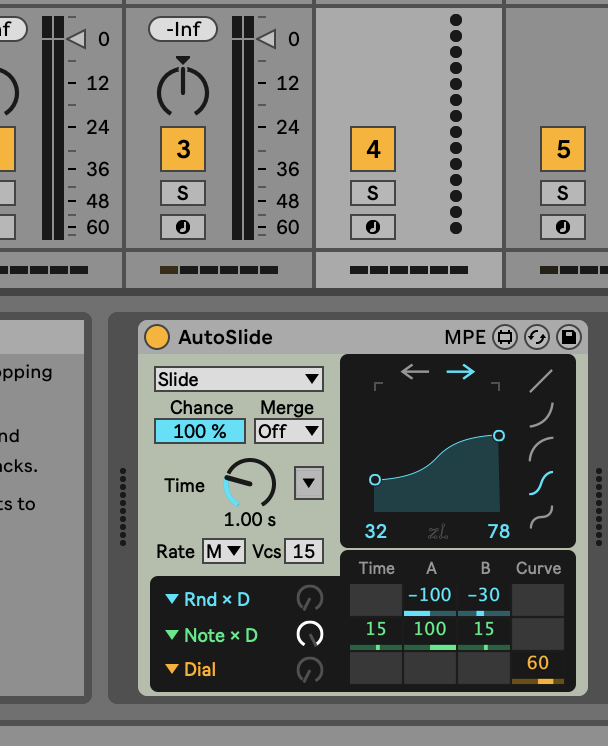The image size is (608, 746).
Task: Click the AutoSlide show/hide Max window icon
Action: click(x=505, y=337)
